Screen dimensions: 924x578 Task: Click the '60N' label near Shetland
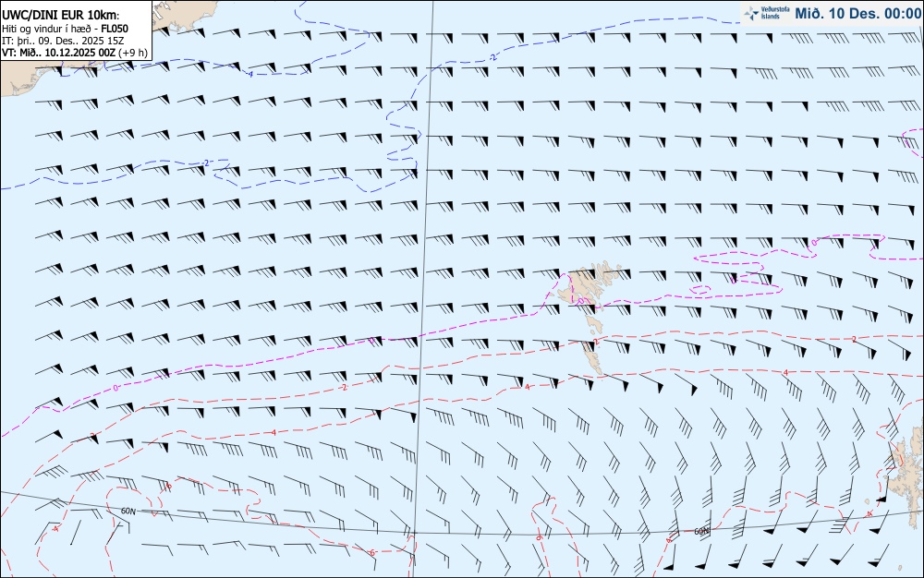[x=701, y=531]
